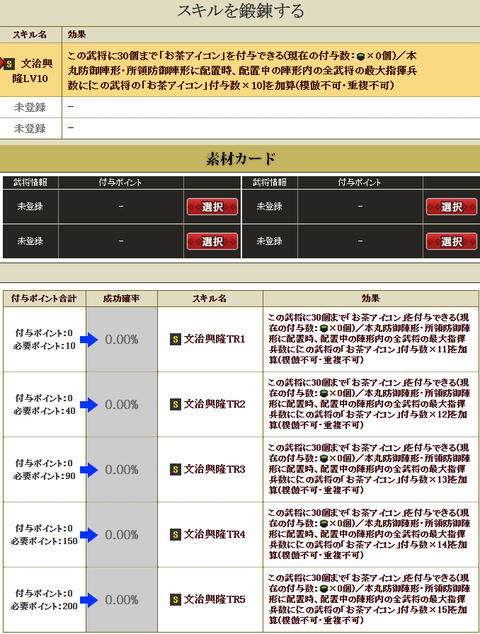
Task: Click the blue arrow in the 必要ポイント:40 row
Action: (x=89, y=405)
